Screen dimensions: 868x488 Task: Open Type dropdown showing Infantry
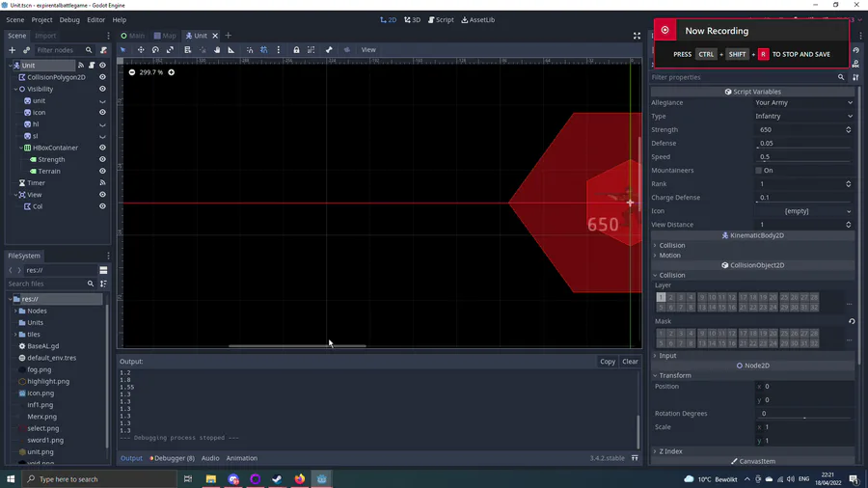point(803,116)
